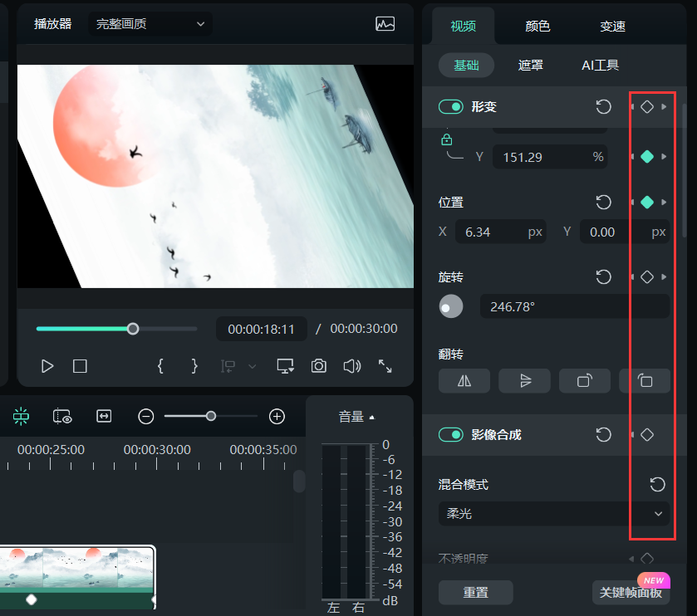Viewport: 697px width, 616px height.
Task: Disable the 形变 toggle switch
Action: click(450, 106)
